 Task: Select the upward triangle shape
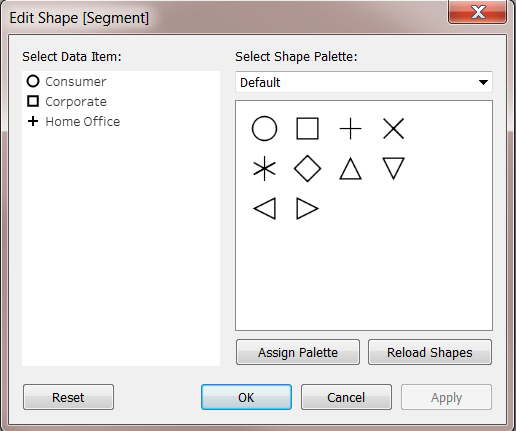(350, 169)
